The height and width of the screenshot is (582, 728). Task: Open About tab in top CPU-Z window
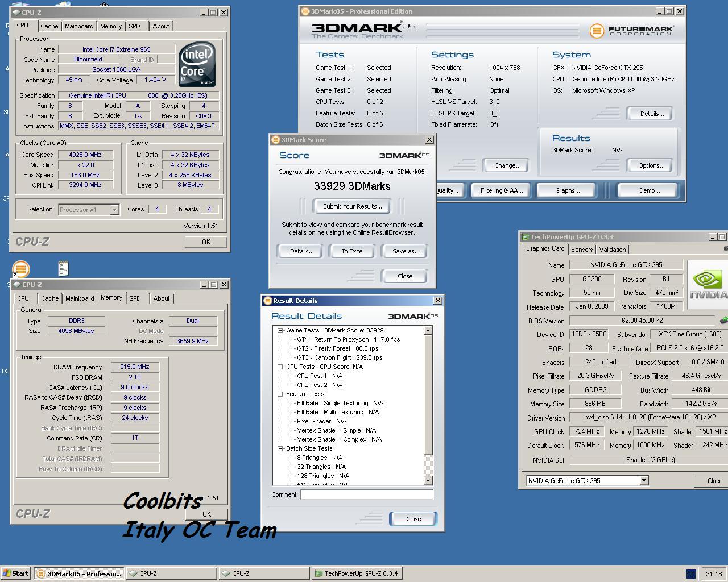click(161, 26)
